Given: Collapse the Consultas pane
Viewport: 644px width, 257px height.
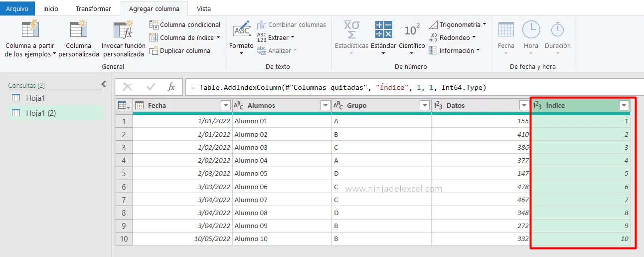Looking at the screenshot, I should [x=103, y=84].
